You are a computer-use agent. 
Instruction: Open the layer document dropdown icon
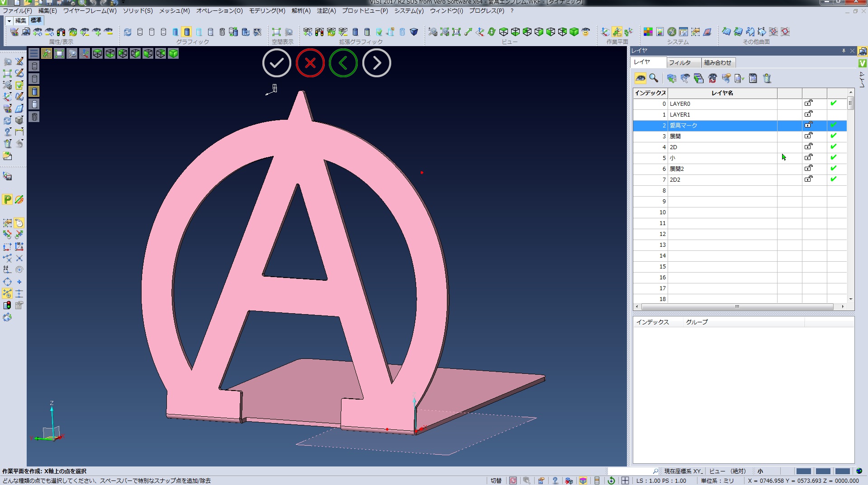pyautogui.click(x=740, y=78)
